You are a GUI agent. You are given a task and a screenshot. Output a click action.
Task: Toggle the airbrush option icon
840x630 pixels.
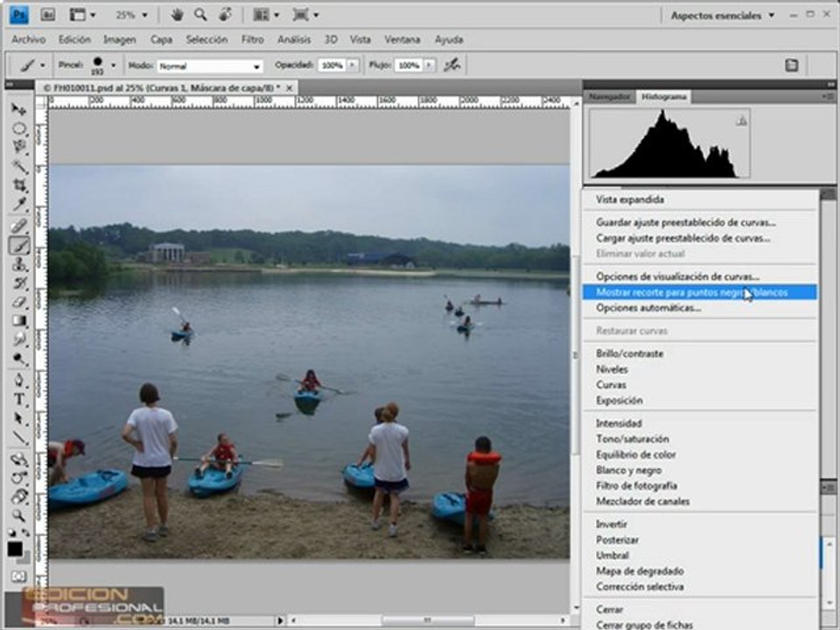pyautogui.click(x=452, y=66)
